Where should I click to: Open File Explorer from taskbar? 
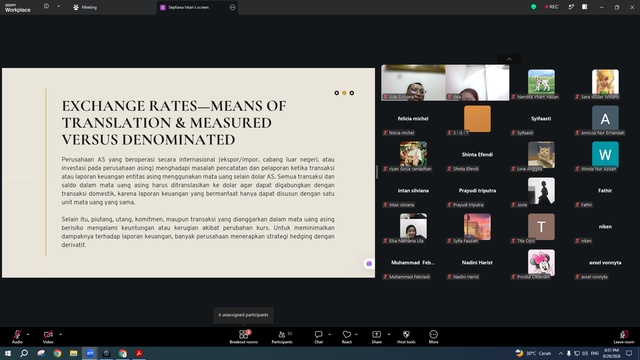(73, 353)
